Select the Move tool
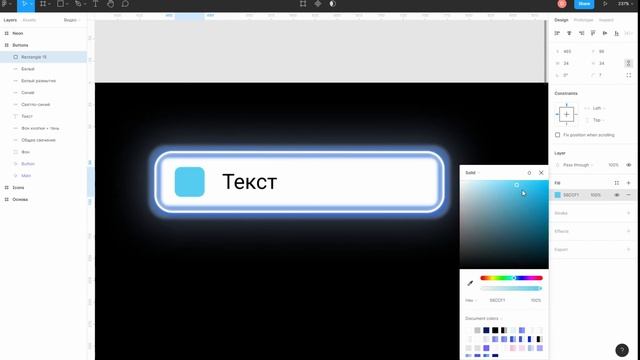This screenshot has width=640, height=360. [x=25, y=4]
